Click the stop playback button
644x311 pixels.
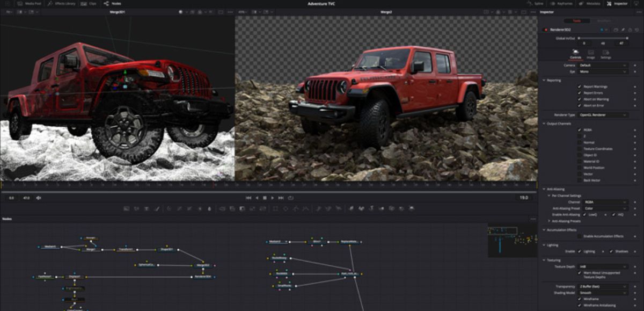click(x=265, y=198)
